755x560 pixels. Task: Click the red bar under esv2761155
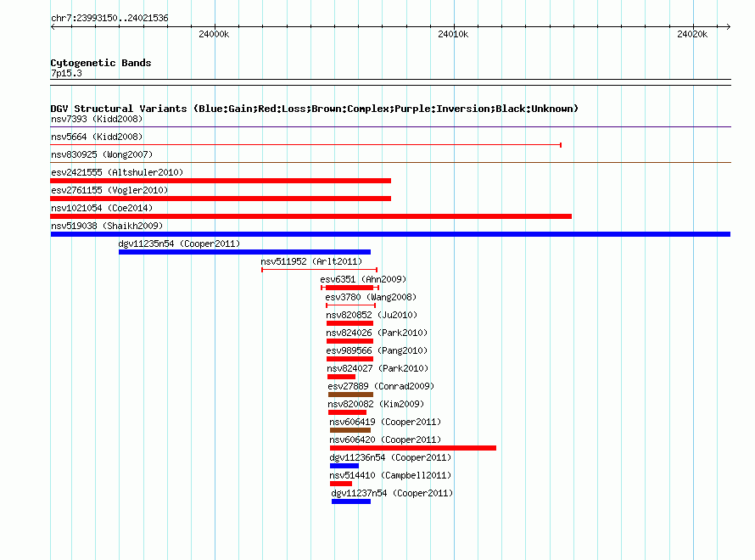[221, 199]
